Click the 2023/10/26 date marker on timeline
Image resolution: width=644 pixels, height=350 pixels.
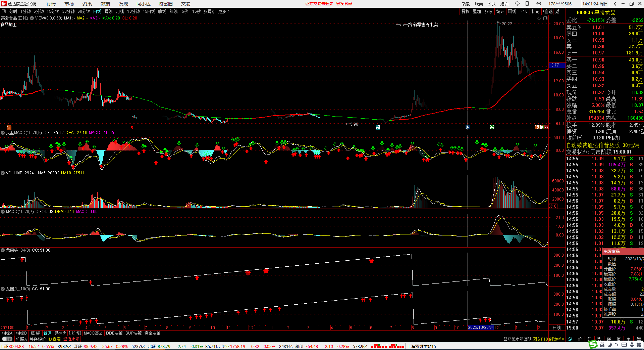coord(481,327)
